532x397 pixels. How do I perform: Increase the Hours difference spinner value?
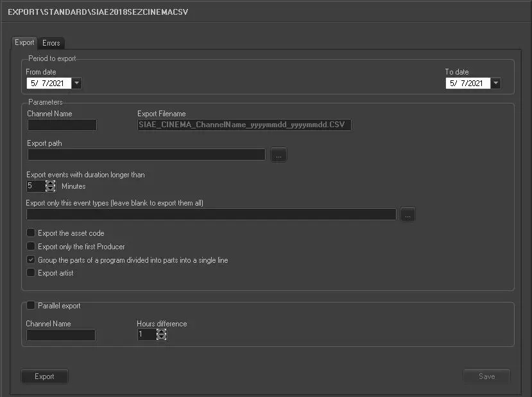pos(162,331)
